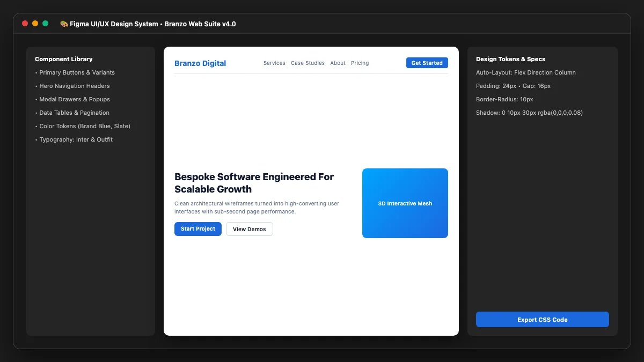Viewport: 644px width, 362px height.
Task: Open the Services nav link
Action: pyautogui.click(x=274, y=63)
